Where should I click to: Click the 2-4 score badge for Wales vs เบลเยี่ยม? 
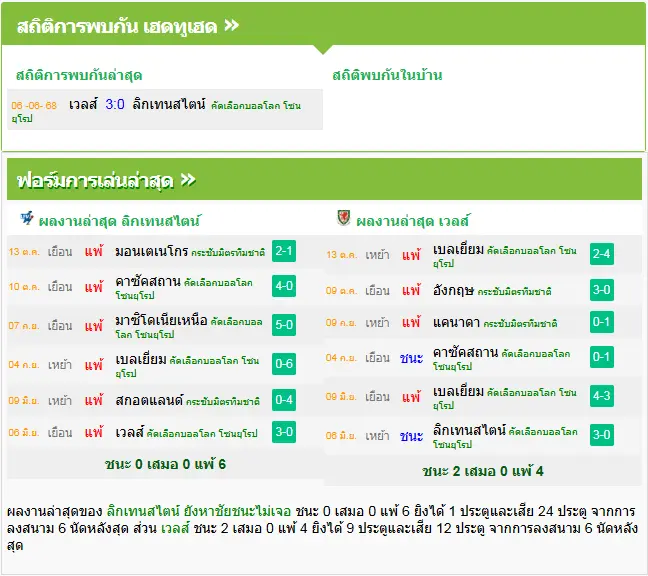tap(602, 254)
